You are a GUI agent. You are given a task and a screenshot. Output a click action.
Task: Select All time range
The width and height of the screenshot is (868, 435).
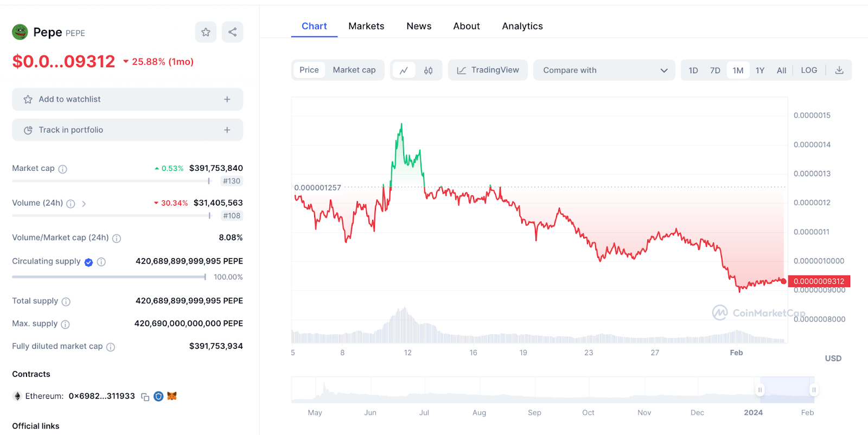pos(781,70)
